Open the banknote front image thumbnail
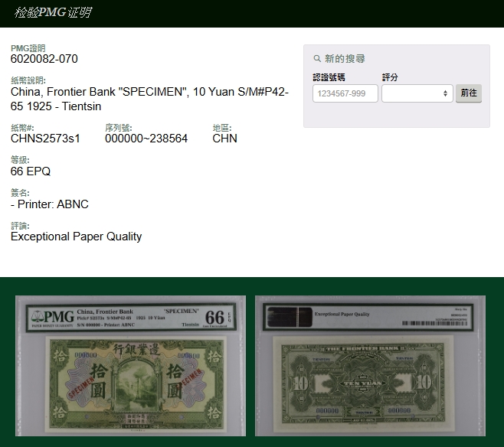Viewport: 504px width, 447px height. click(x=130, y=366)
